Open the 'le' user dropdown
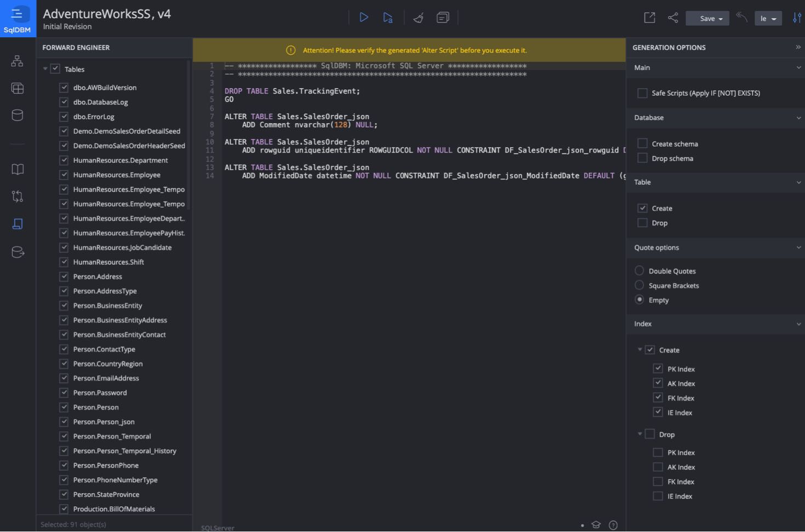 point(768,19)
